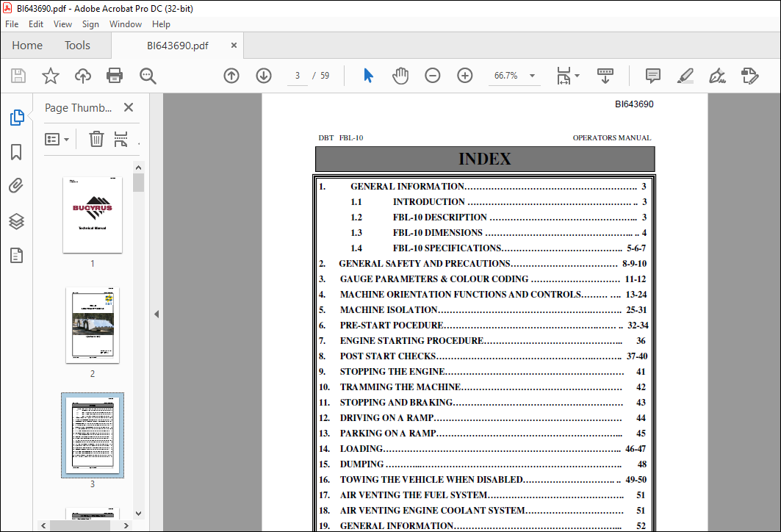
Task: Click index entry ENGINE STARTING PROCEDURE
Action: [x=412, y=341]
